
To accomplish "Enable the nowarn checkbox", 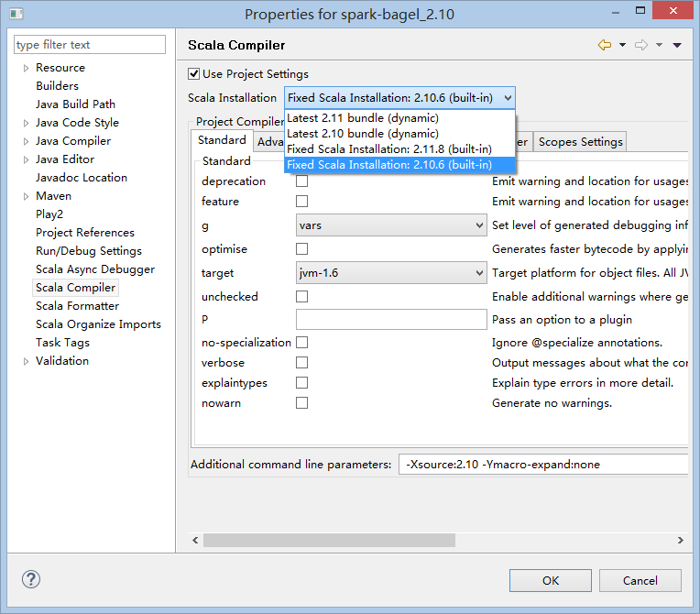I will 301,403.
